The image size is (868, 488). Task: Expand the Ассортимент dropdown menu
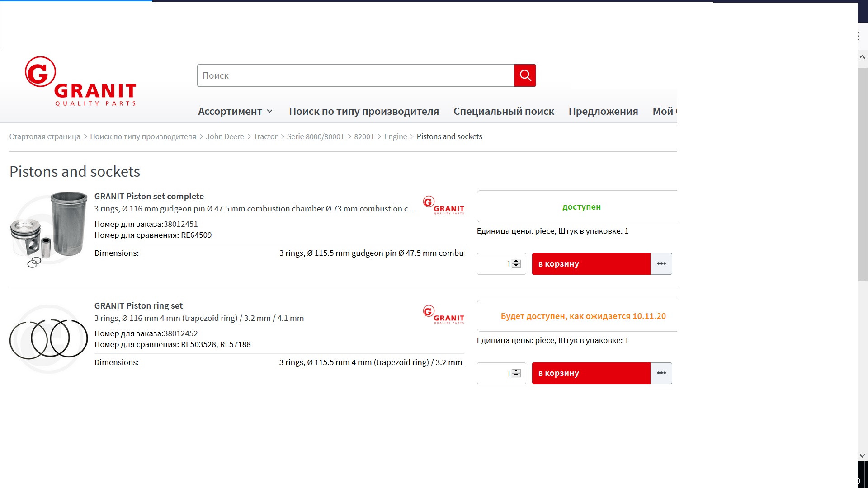point(235,111)
